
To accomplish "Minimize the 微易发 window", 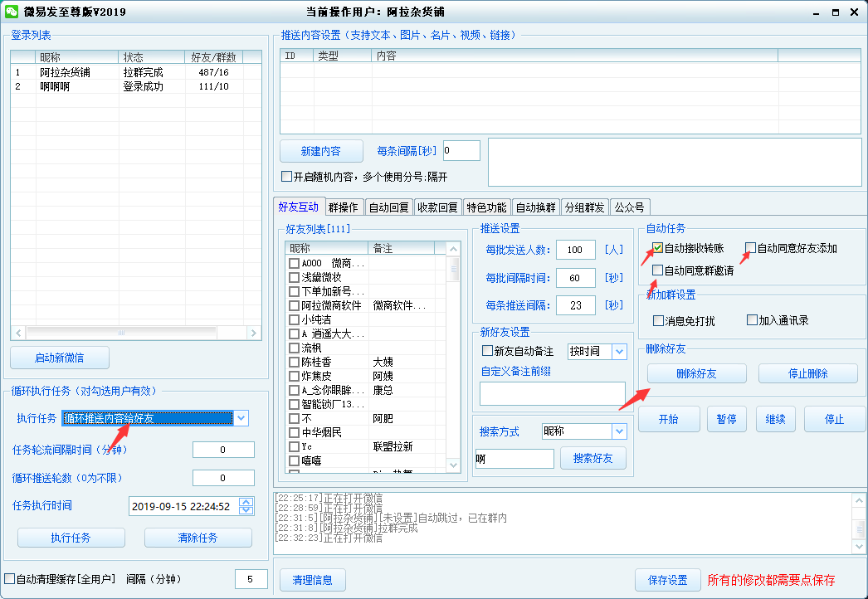I will [816, 12].
